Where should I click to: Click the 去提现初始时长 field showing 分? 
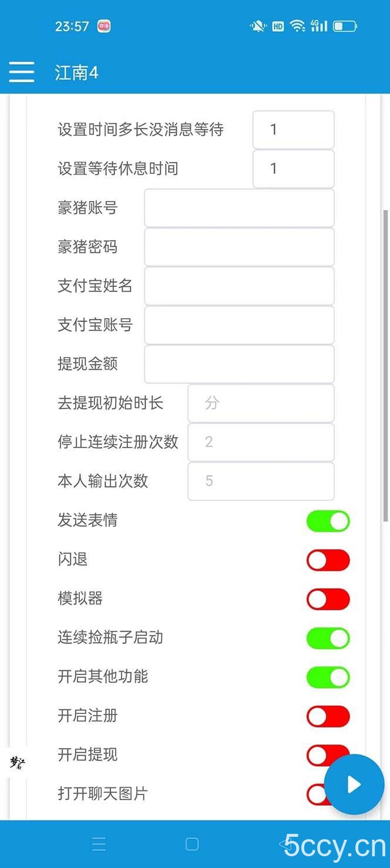(261, 403)
